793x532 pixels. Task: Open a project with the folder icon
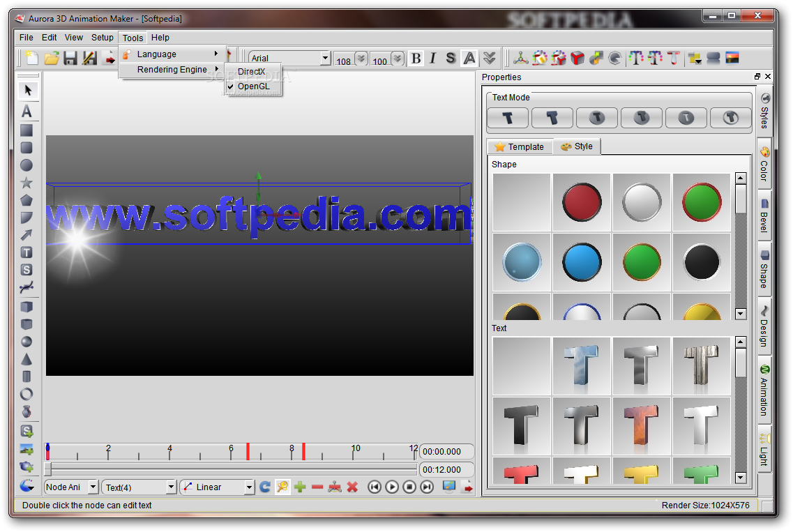[x=51, y=58]
